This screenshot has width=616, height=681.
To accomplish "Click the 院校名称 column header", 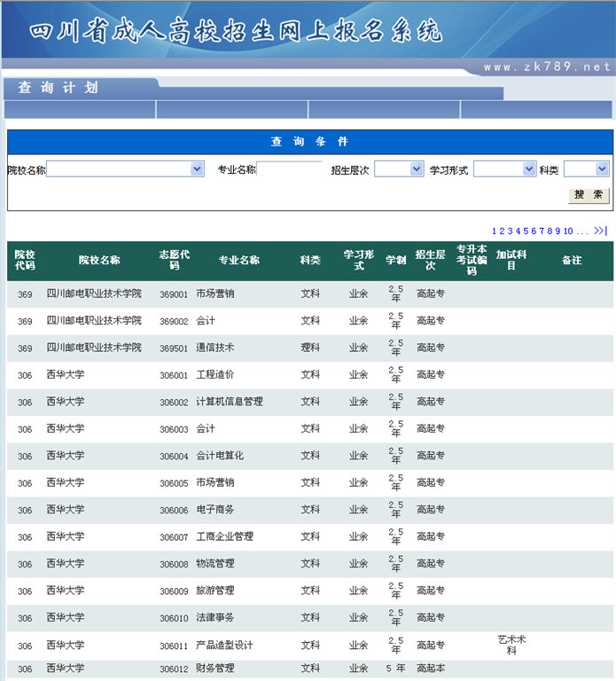I will pos(99,261).
